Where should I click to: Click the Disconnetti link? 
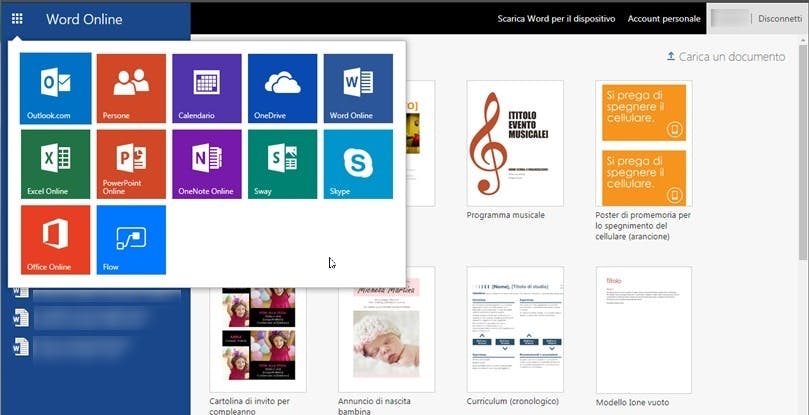click(780, 19)
